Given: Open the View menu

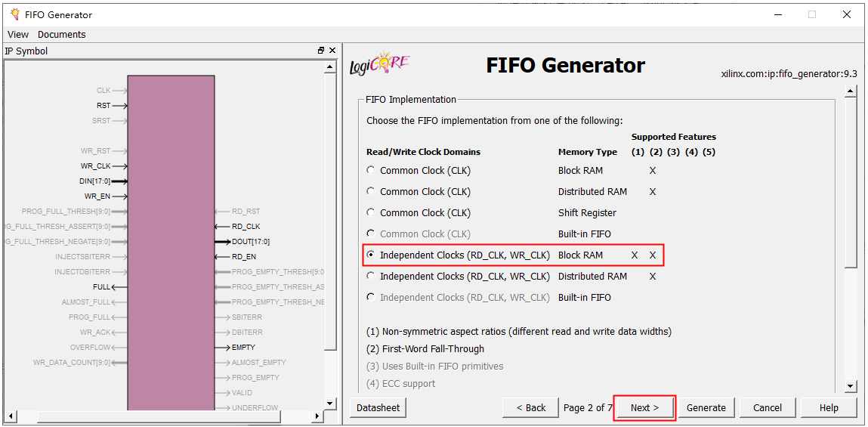Looking at the screenshot, I should (18, 34).
